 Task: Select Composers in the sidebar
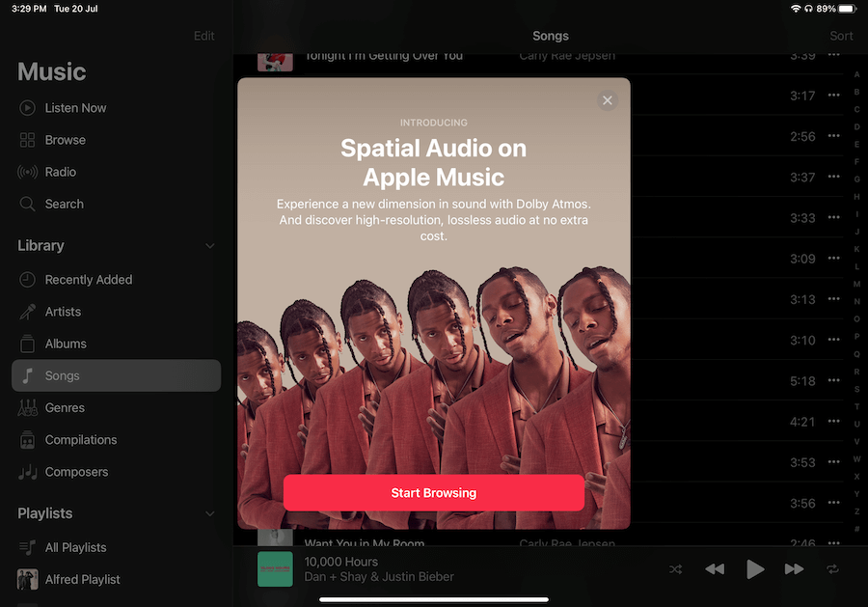pyautogui.click(x=76, y=472)
